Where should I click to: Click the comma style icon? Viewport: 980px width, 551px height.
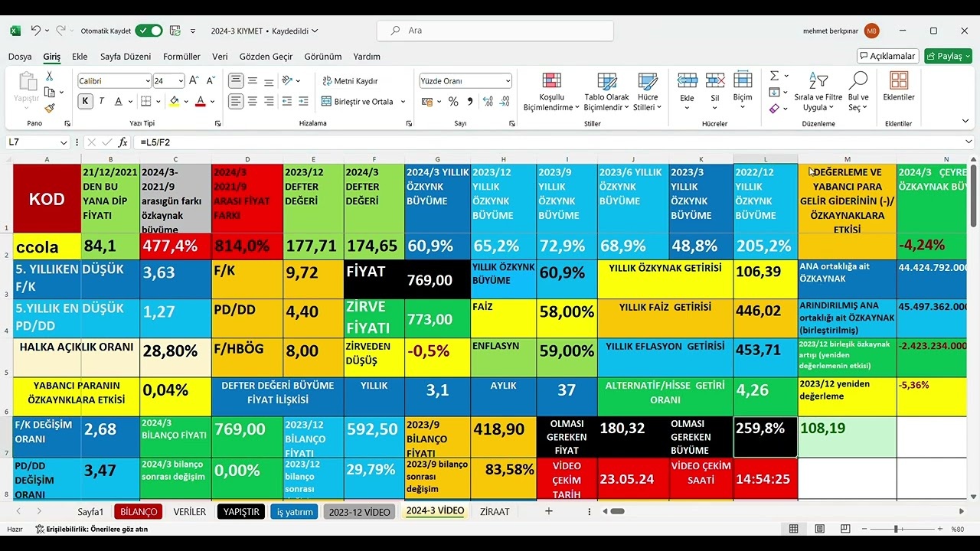[469, 101]
